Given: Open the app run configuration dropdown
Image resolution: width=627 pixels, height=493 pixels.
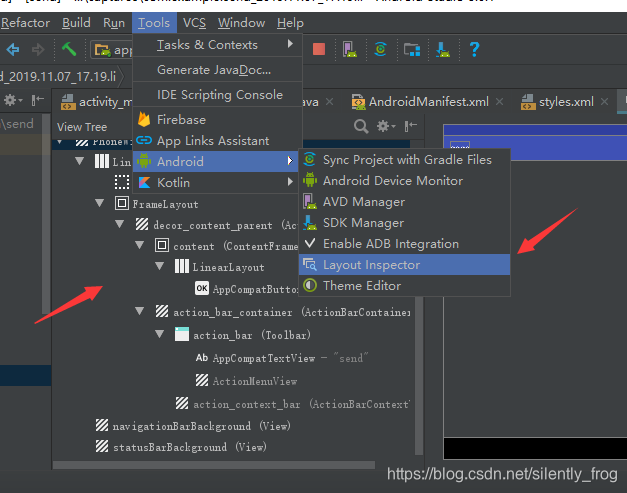Looking at the screenshot, I should [112, 50].
